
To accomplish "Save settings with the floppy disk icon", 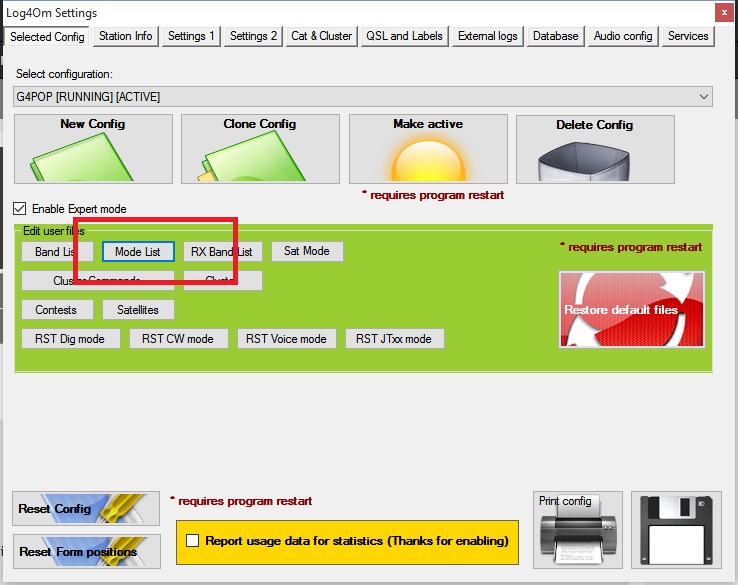I will coord(676,530).
